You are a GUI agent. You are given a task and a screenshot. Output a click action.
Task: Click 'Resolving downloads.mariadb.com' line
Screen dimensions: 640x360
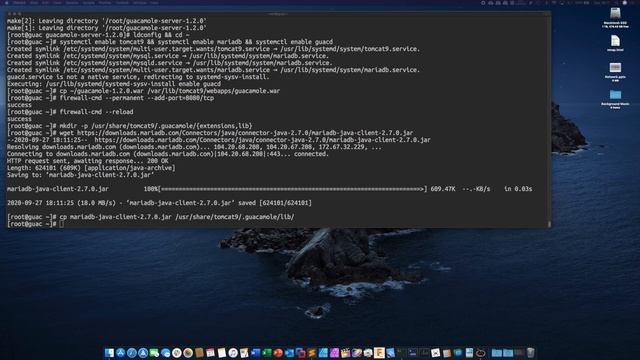tap(194, 147)
